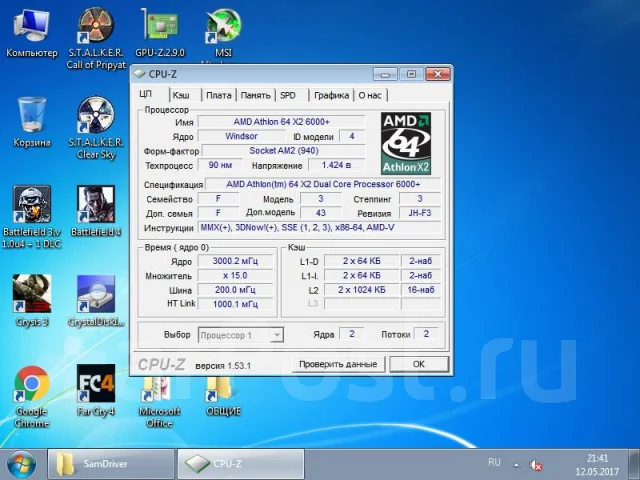Open the Графика tab
The width and height of the screenshot is (640, 480).
tap(331, 95)
